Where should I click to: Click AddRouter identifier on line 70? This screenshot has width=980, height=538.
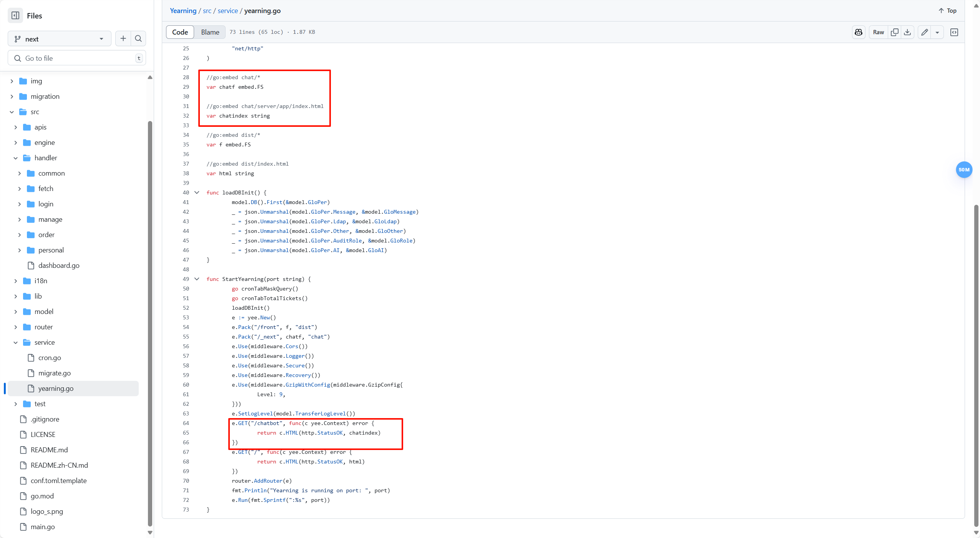coord(268,481)
